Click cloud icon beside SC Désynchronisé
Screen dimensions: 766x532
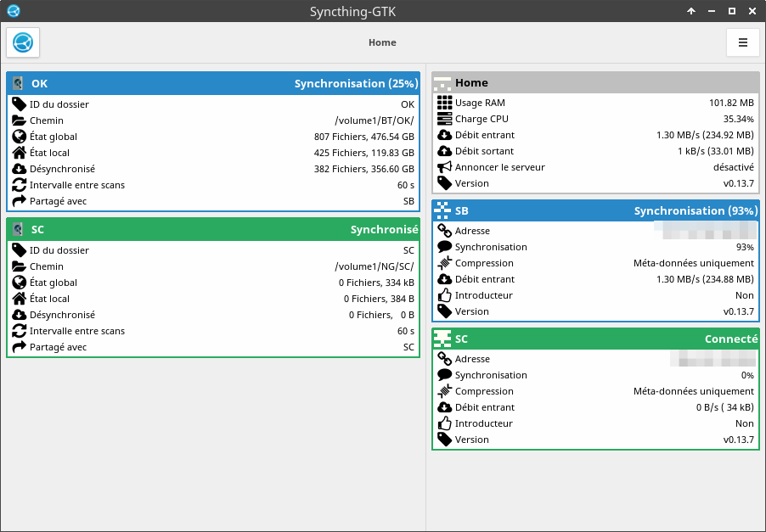19,314
